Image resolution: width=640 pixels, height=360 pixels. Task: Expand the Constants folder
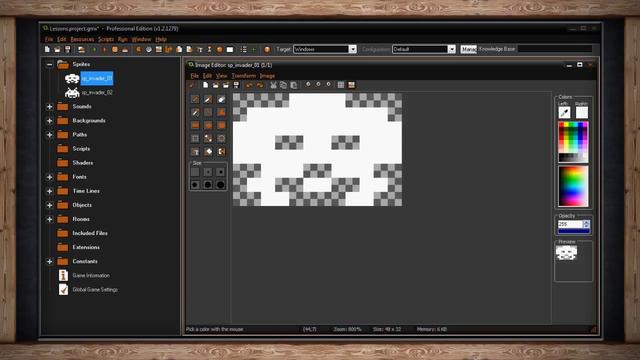49,262
